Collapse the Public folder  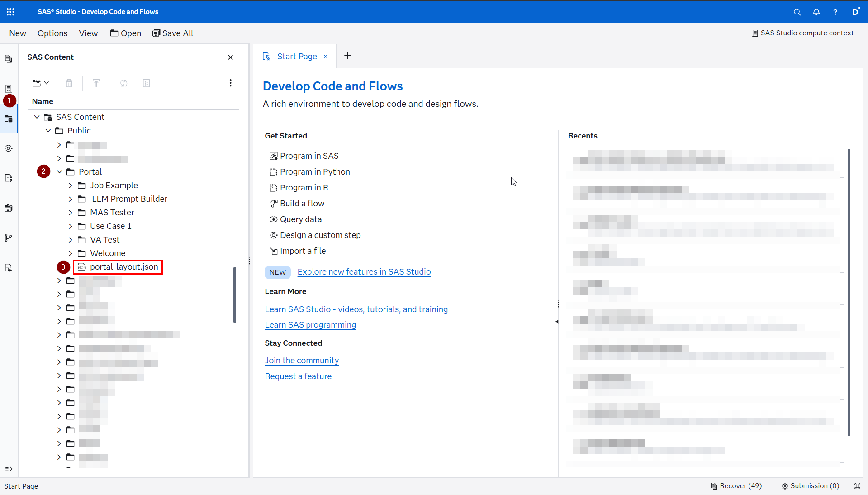[48, 131]
